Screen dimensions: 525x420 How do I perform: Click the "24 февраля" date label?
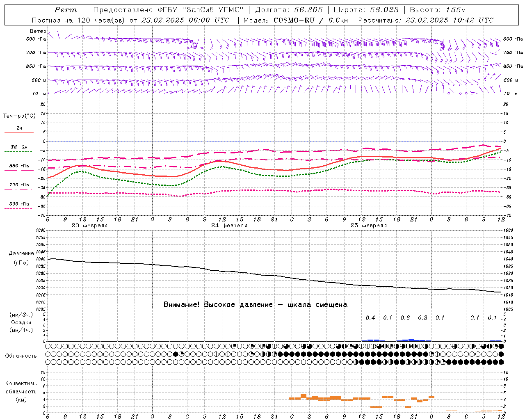coord(229,226)
